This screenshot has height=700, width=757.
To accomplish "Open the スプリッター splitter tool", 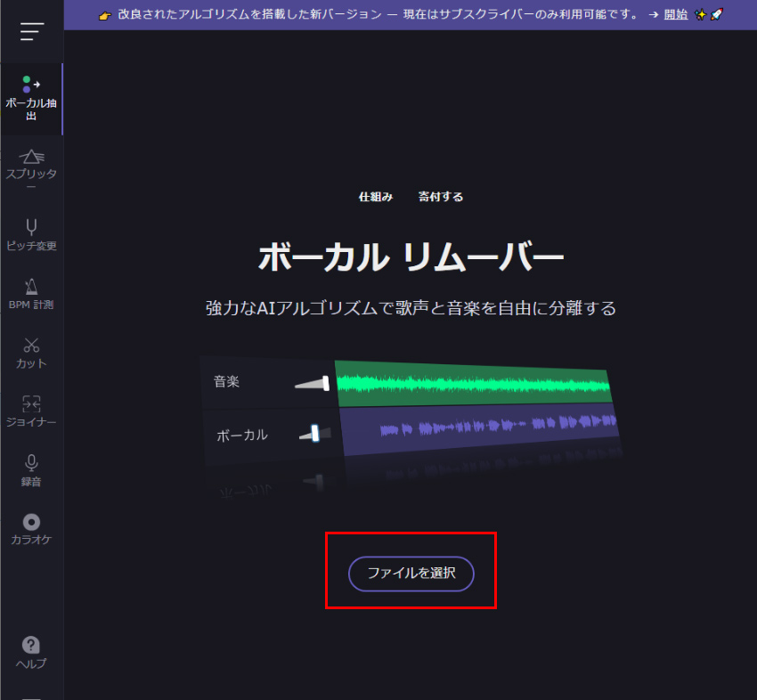I will [x=31, y=169].
